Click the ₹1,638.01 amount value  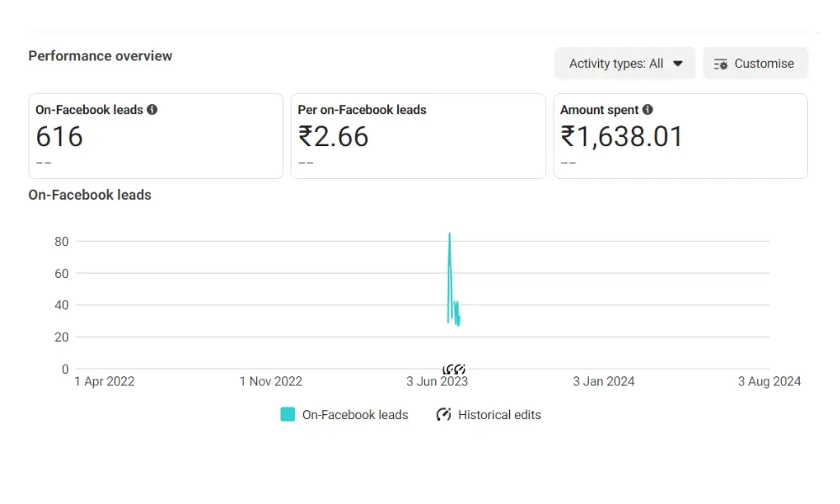coord(622,136)
